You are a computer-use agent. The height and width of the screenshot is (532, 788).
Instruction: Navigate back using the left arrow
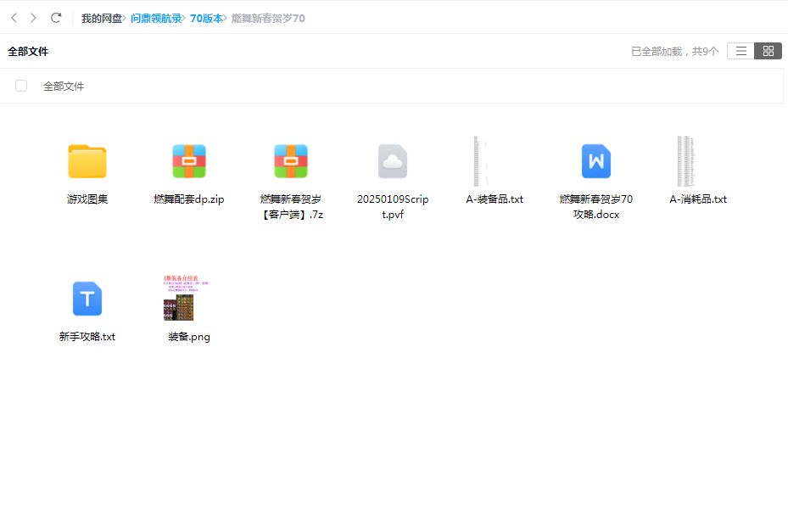[14, 16]
